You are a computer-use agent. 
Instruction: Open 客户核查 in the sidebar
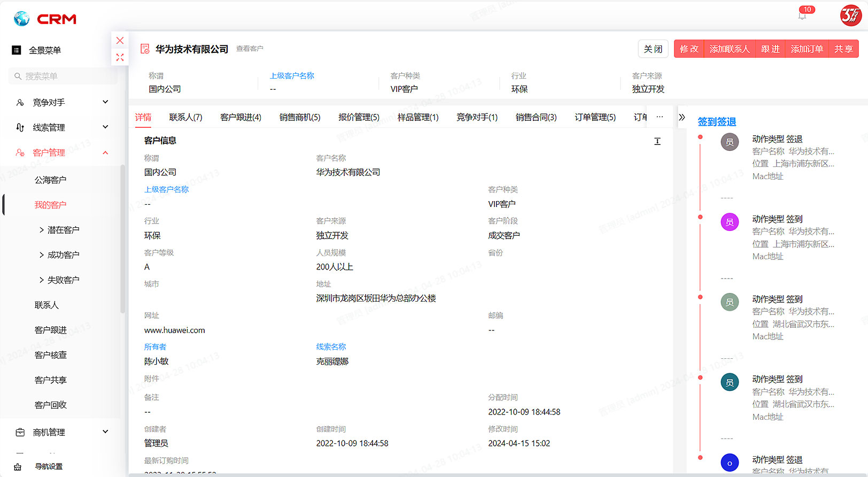pyautogui.click(x=51, y=355)
